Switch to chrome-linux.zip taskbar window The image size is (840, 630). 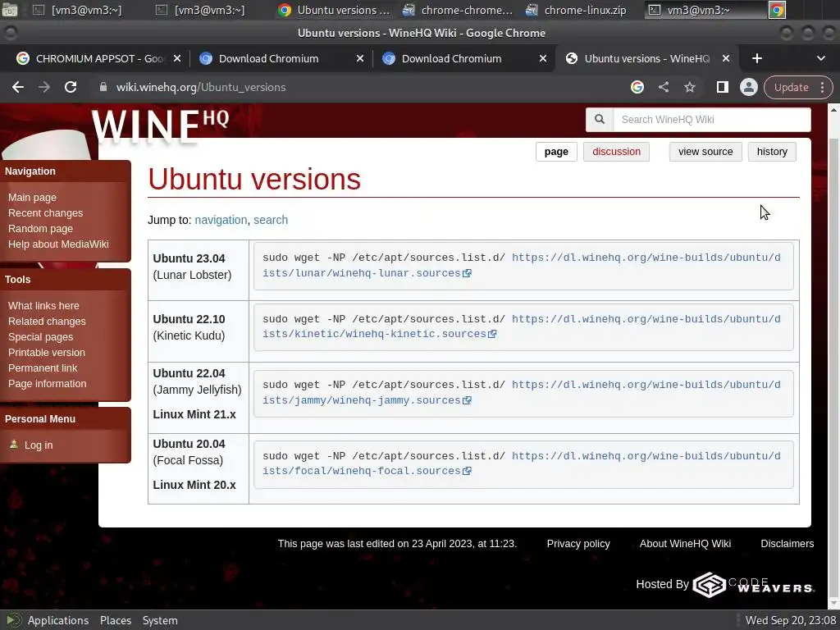[x=576, y=10]
